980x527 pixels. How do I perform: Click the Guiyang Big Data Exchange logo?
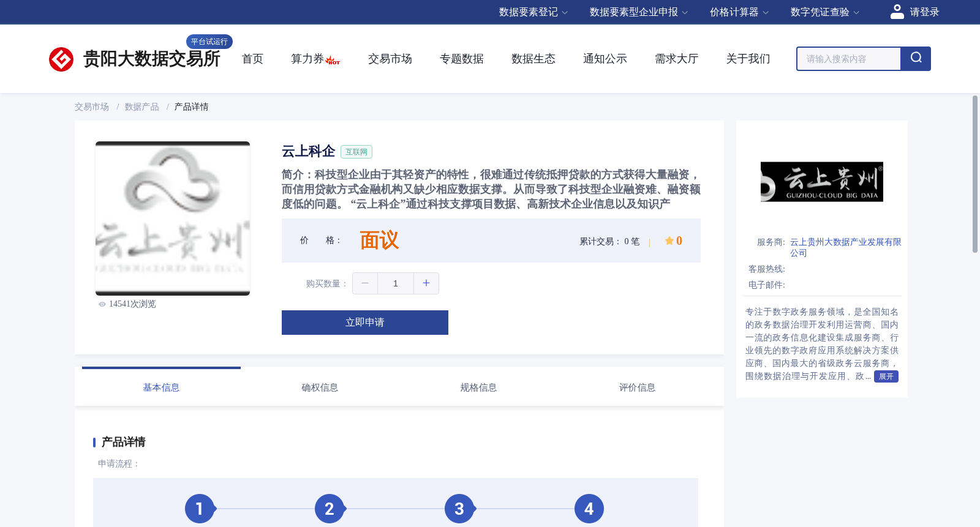[x=134, y=59]
